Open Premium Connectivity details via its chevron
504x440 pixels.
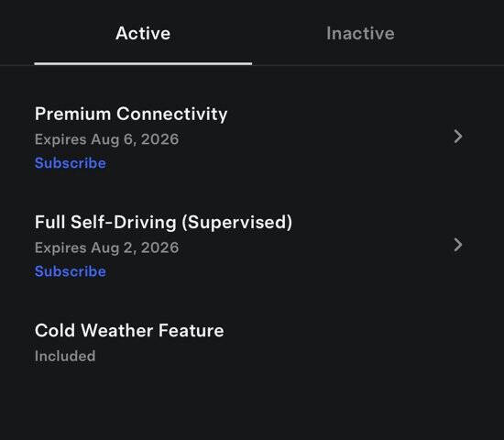[x=458, y=137]
